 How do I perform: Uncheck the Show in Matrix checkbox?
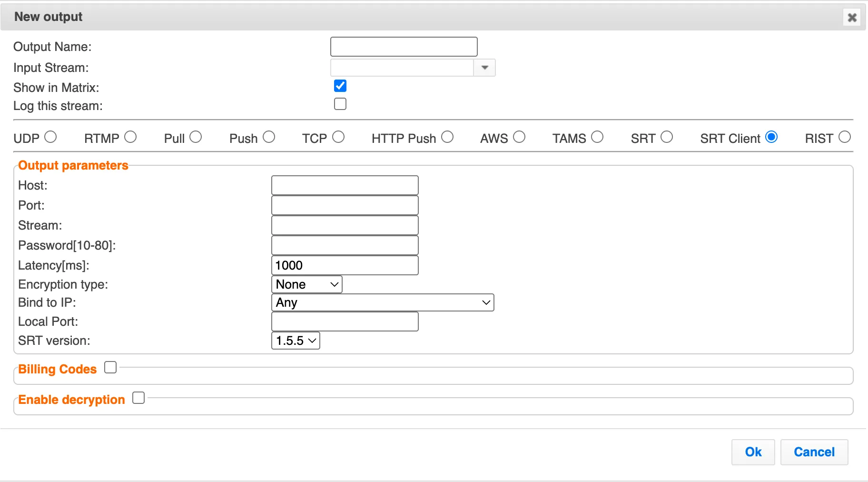pyautogui.click(x=340, y=86)
